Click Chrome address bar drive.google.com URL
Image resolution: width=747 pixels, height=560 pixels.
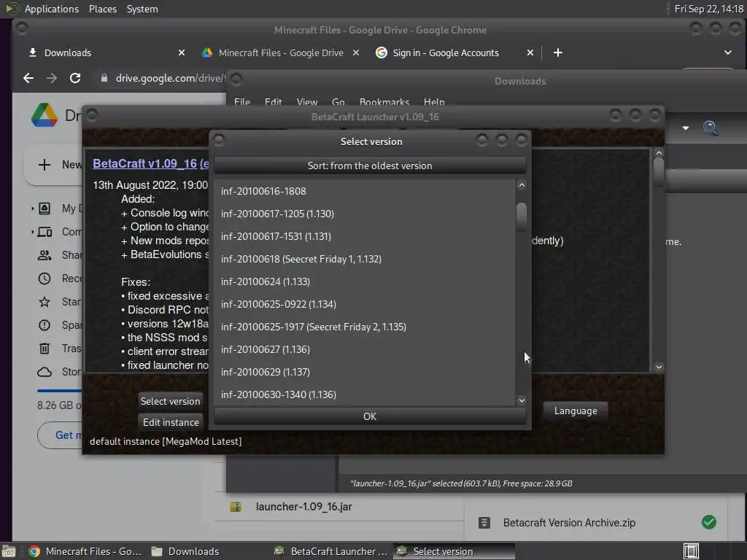click(171, 78)
